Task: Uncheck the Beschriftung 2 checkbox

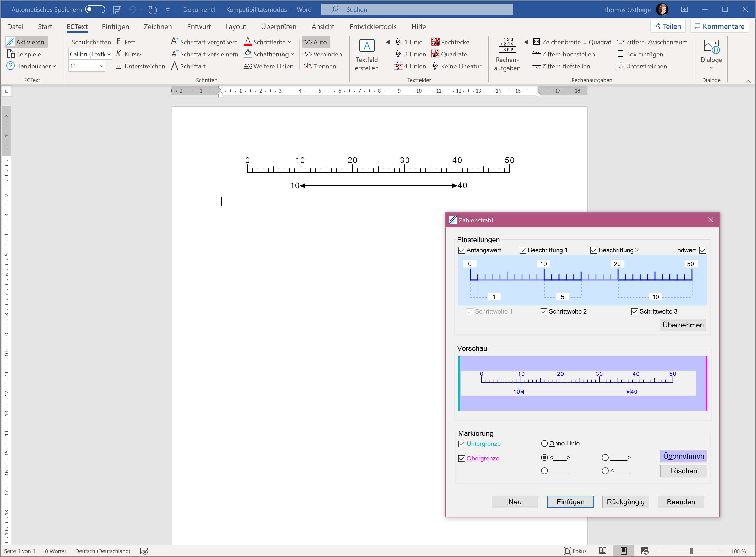Action: pyautogui.click(x=594, y=250)
